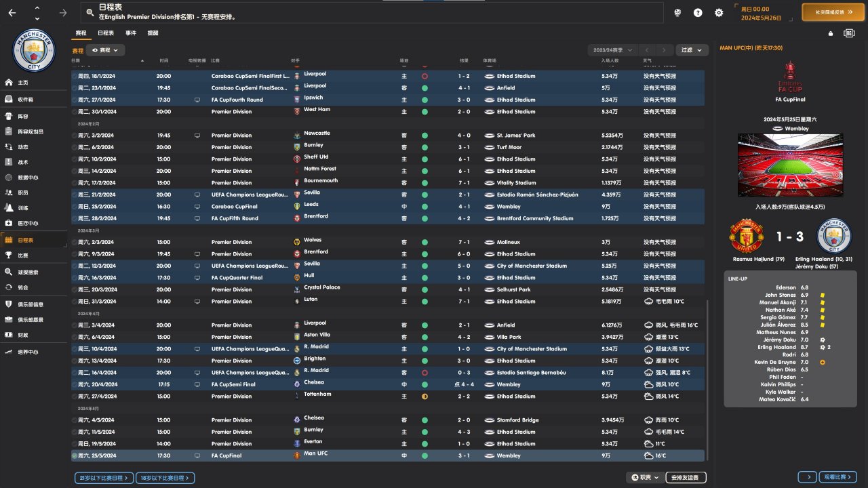Screen dimensions: 868x488
Task: Click the Manchester United crest in match panel
Action: 746,237
